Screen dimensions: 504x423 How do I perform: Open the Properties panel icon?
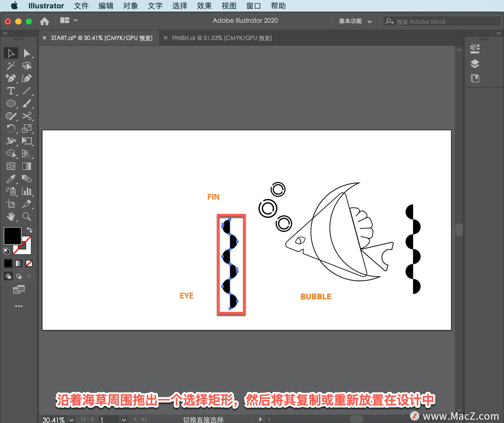click(x=475, y=49)
